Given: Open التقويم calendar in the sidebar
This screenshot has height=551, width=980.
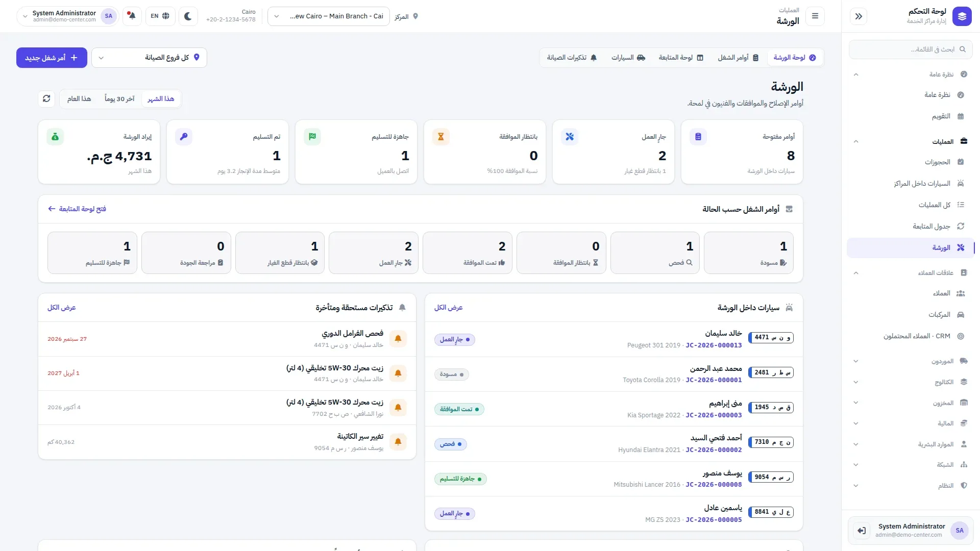Looking at the screenshot, I should coord(911,116).
